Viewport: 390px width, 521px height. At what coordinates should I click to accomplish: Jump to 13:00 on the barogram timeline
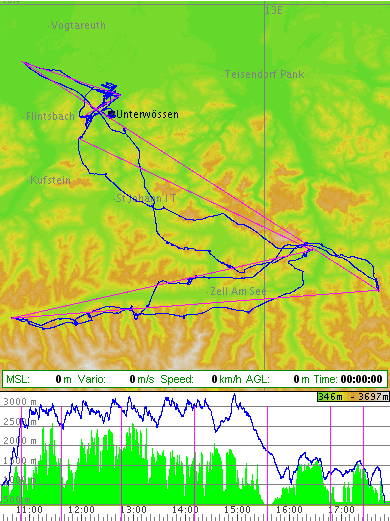tap(133, 510)
